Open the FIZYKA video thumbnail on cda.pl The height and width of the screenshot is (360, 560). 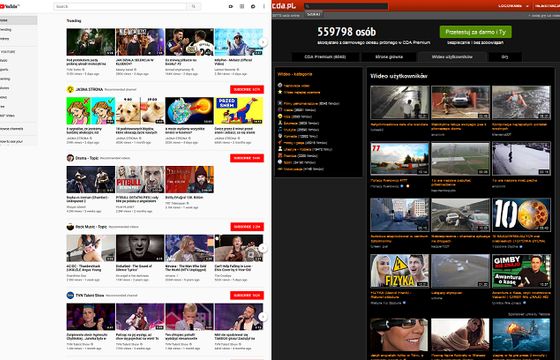400,271
